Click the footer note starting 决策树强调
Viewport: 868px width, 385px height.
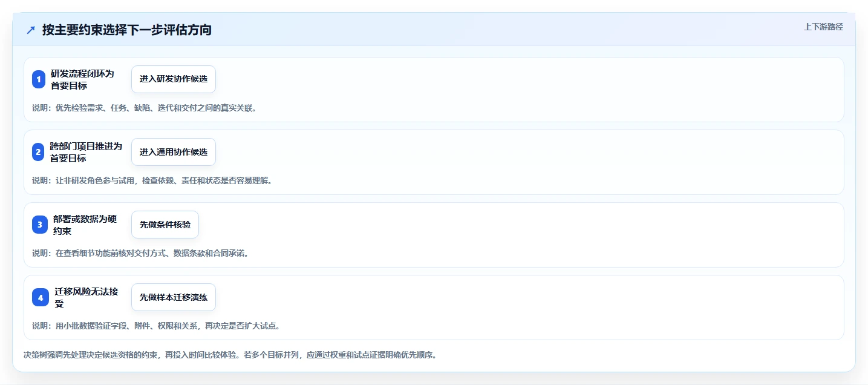[x=230, y=355]
